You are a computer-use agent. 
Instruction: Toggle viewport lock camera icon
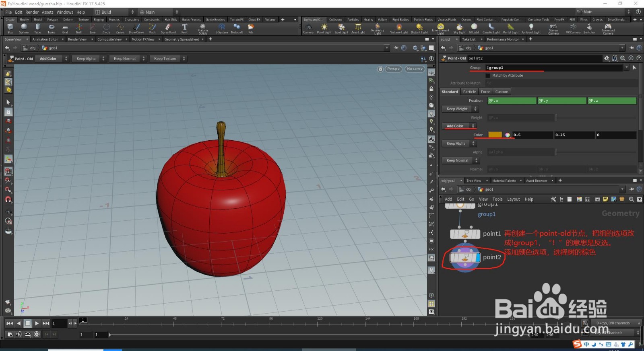click(x=380, y=69)
